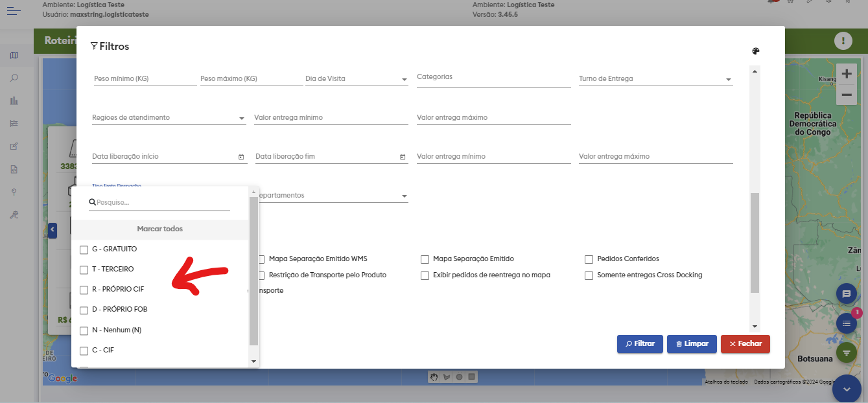This screenshot has width=868, height=403.
Task: Click the red Fechar button
Action: coord(745,344)
